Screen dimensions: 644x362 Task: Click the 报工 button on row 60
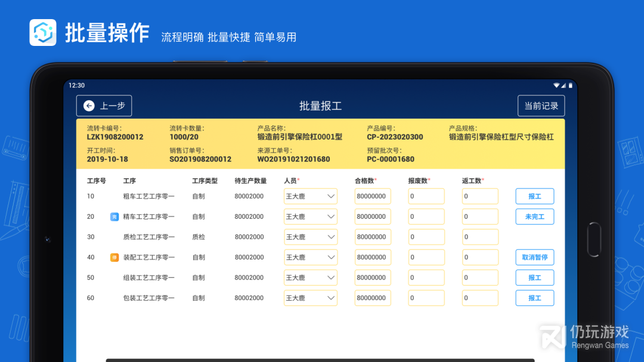[534, 298]
